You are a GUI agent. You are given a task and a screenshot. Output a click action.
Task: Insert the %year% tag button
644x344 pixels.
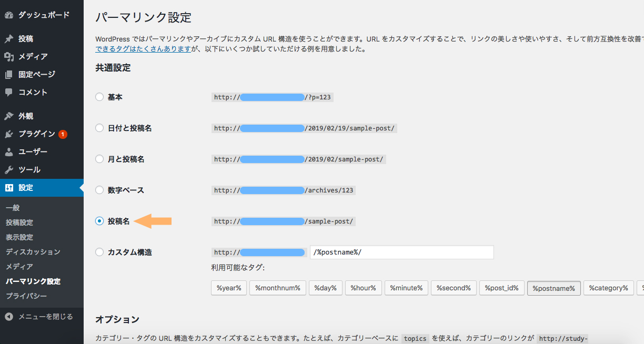click(228, 288)
